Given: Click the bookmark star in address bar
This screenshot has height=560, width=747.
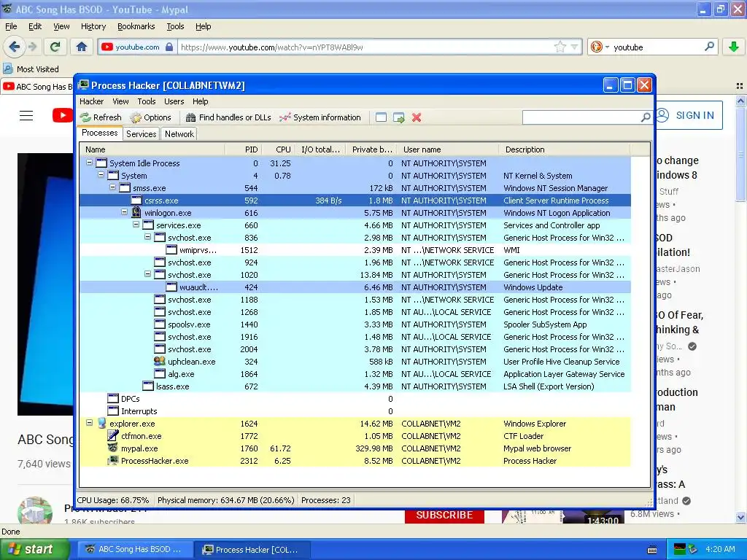Looking at the screenshot, I should 560,47.
